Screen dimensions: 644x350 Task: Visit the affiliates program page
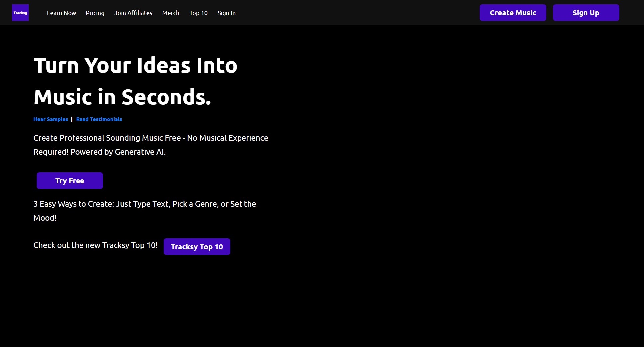pyautogui.click(x=133, y=13)
